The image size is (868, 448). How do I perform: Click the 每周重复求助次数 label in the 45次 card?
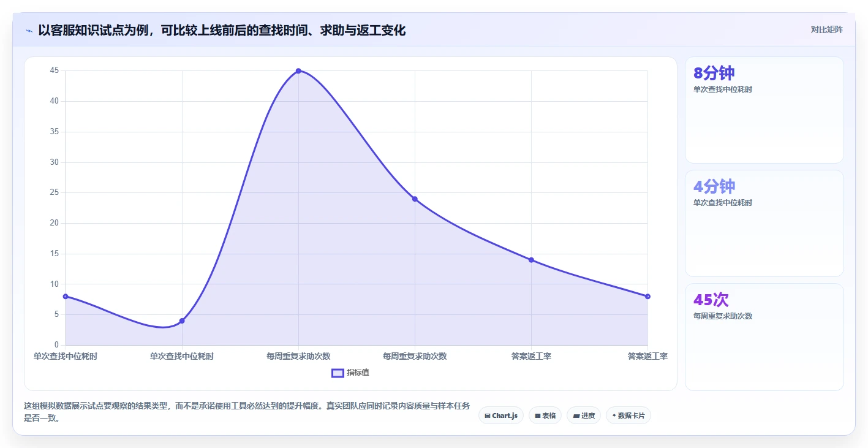[x=723, y=316]
